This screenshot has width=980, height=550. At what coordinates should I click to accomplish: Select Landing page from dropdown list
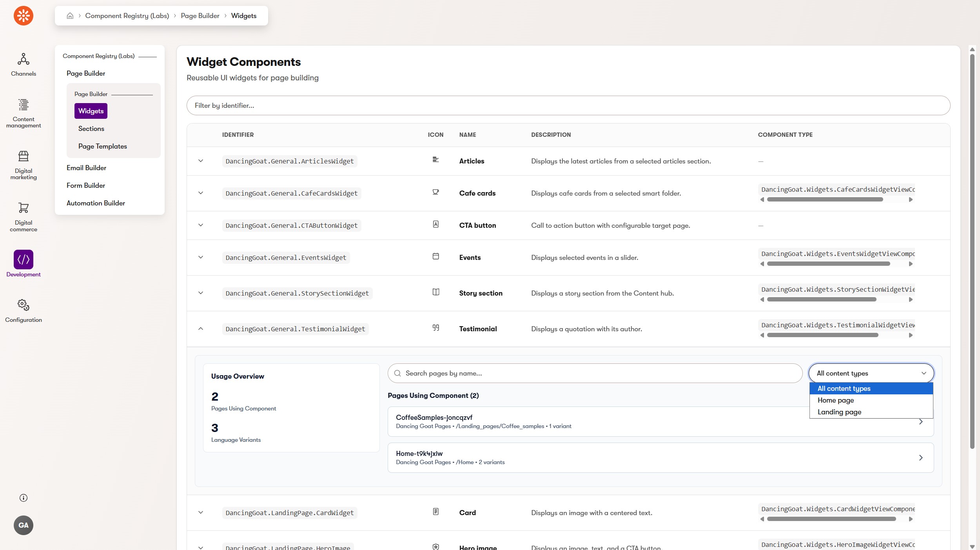871,412
